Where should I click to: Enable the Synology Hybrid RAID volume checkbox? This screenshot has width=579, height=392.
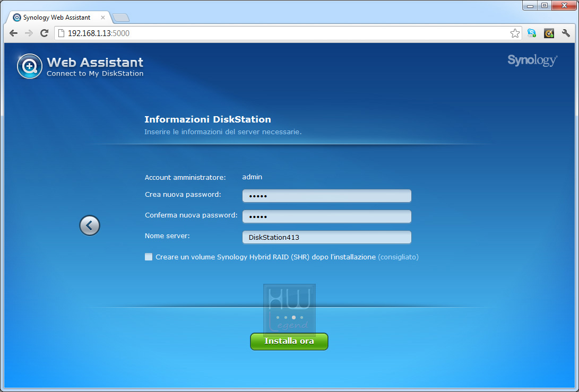[x=149, y=257]
